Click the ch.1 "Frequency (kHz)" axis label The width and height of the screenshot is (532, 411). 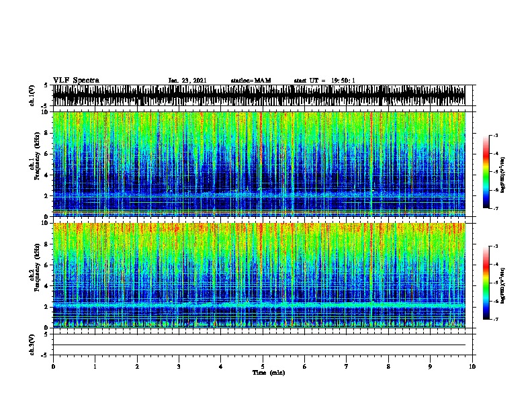point(37,156)
